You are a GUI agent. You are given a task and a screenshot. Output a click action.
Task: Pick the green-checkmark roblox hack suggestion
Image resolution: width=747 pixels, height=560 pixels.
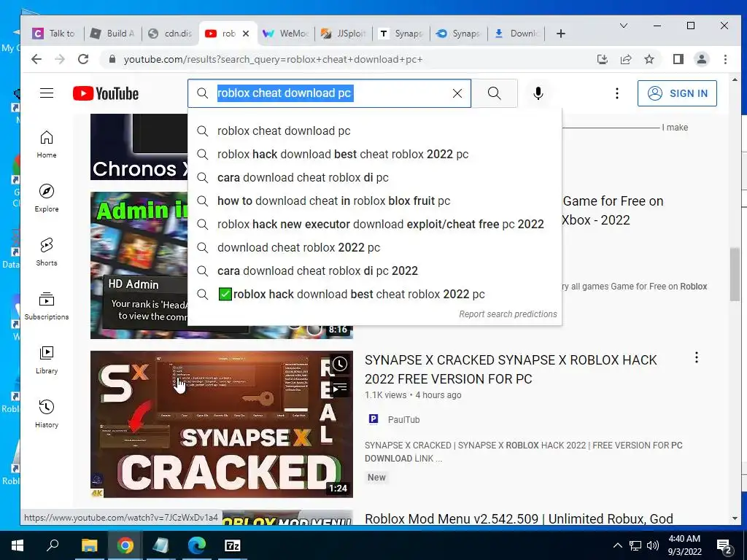click(x=374, y=295)
